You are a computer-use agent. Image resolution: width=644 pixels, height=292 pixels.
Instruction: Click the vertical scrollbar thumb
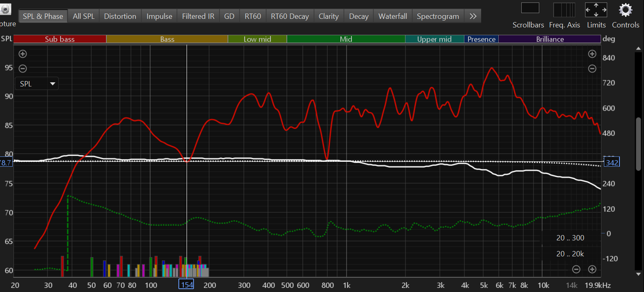[x=638, y=144]
